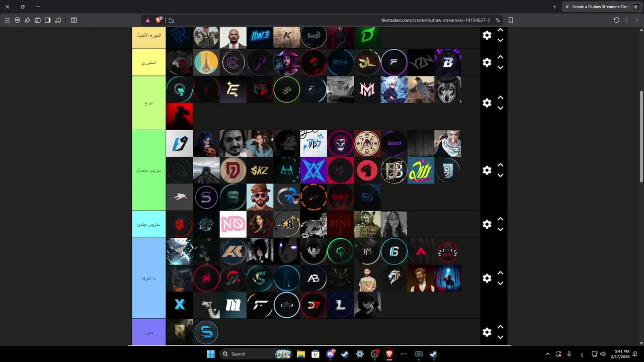Move the اسطوري row up with its arrow
This screenshot has width=644, height=362.
(x=500, y=57)
